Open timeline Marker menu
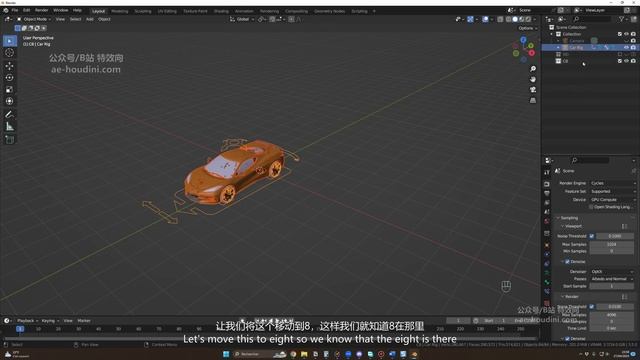 (84, 321)
